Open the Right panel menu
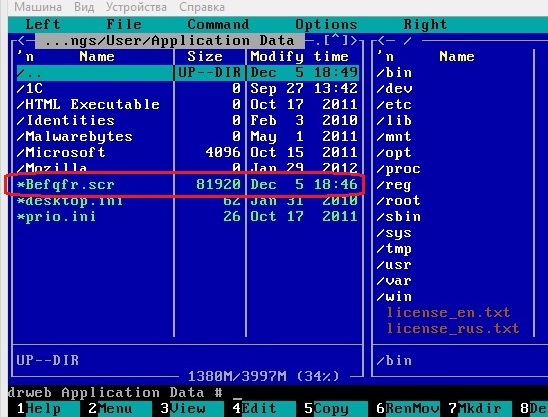The height and width of the screenshot is (417, 548). [425, 24]
